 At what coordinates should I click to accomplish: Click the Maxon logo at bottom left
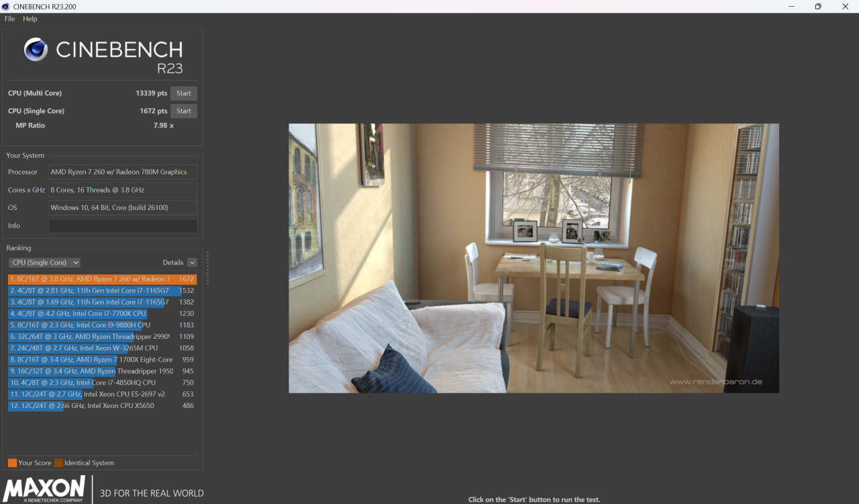(44, 489)
